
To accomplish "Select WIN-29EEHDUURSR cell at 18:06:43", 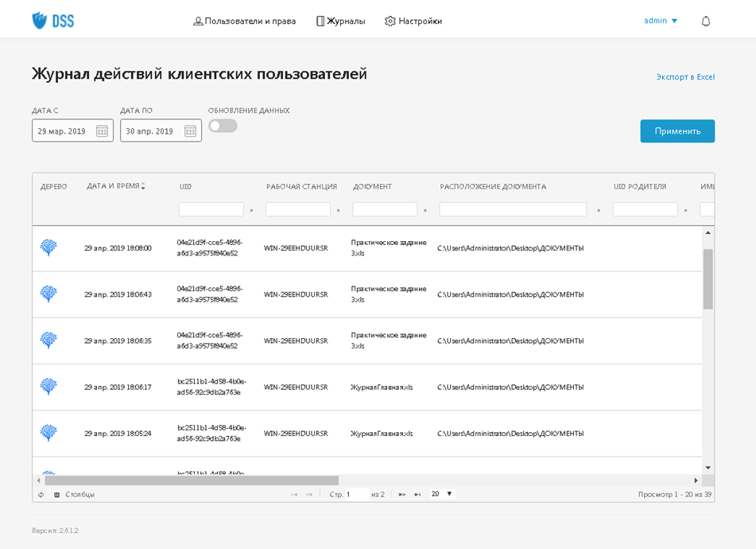I will pyautogui.click(x=296, y=294).
